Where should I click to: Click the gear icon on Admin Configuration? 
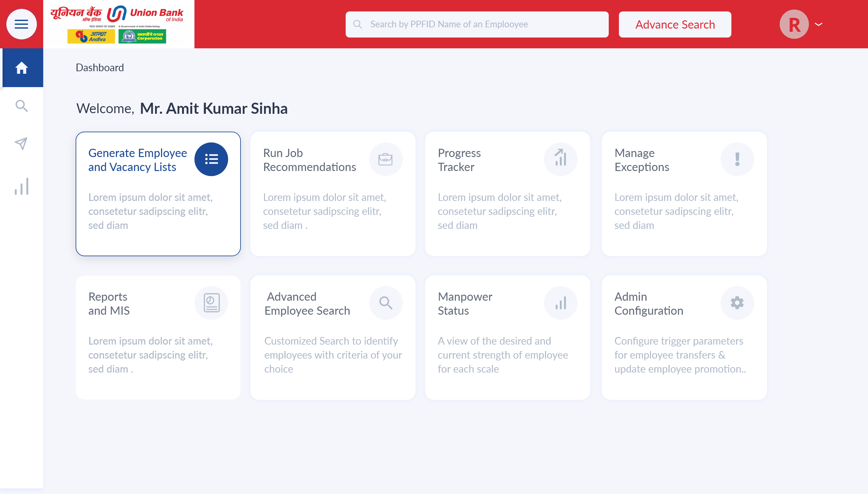click(737, 303)
